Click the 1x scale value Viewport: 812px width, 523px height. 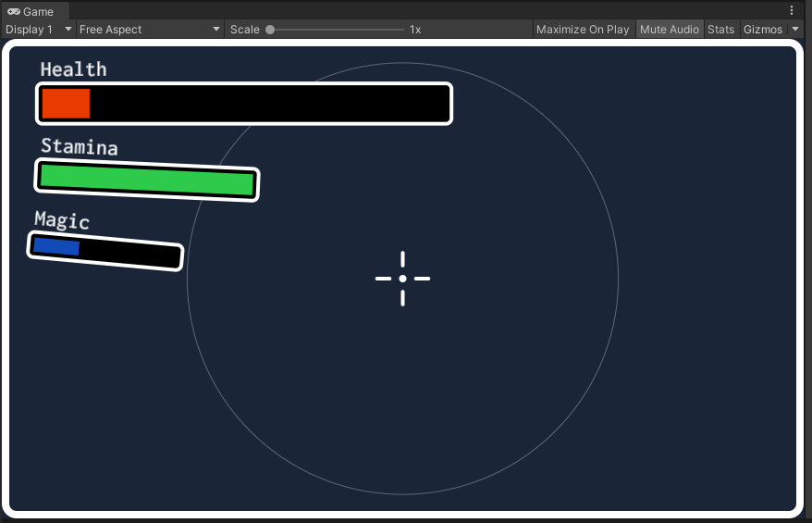tap(415, 30)
